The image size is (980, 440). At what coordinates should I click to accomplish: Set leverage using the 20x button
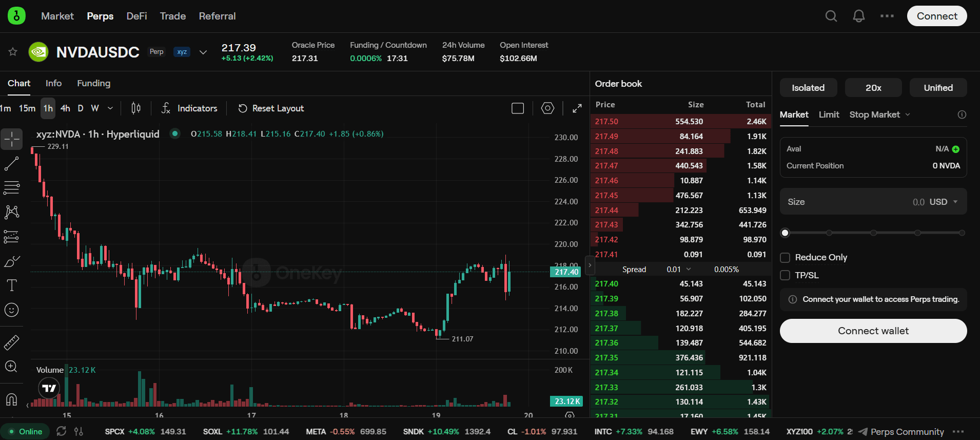pyautogui.click(x=873, y=88)
